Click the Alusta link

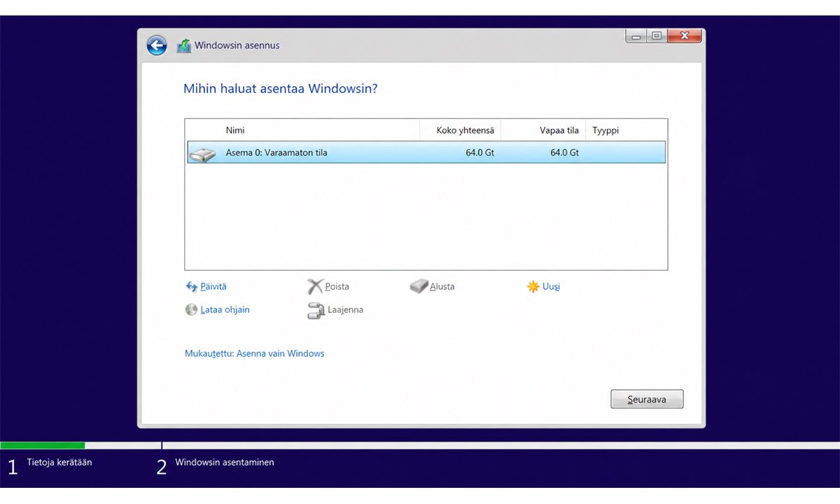(442, 286)
